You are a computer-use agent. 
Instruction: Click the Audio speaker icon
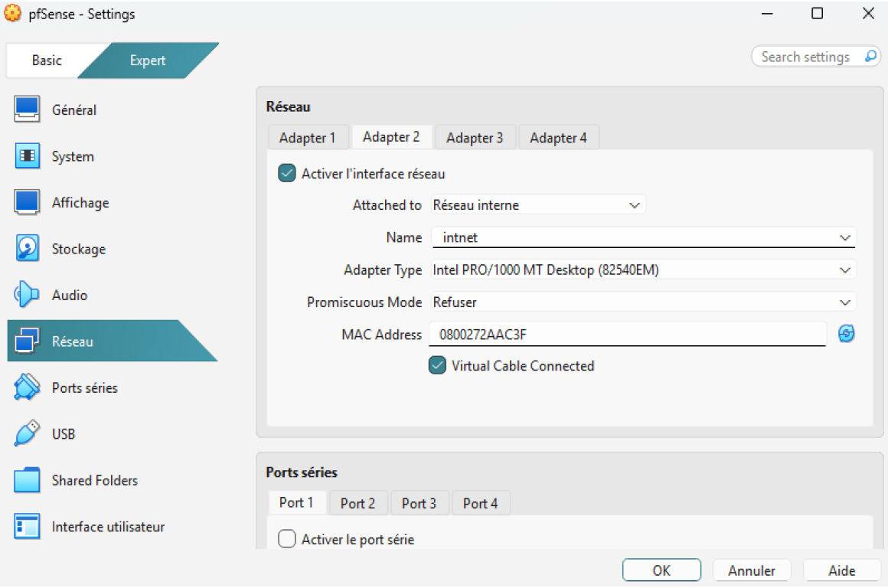27,295
